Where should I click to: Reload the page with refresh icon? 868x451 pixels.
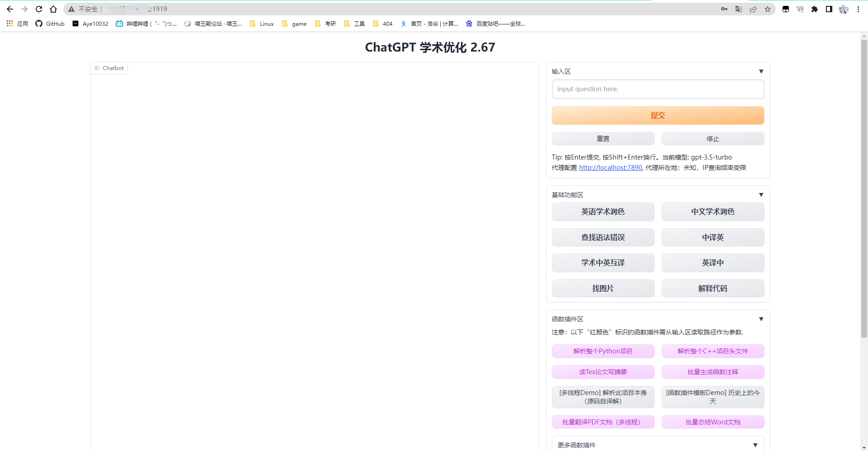pyautogui.click(x=39, y=9)
